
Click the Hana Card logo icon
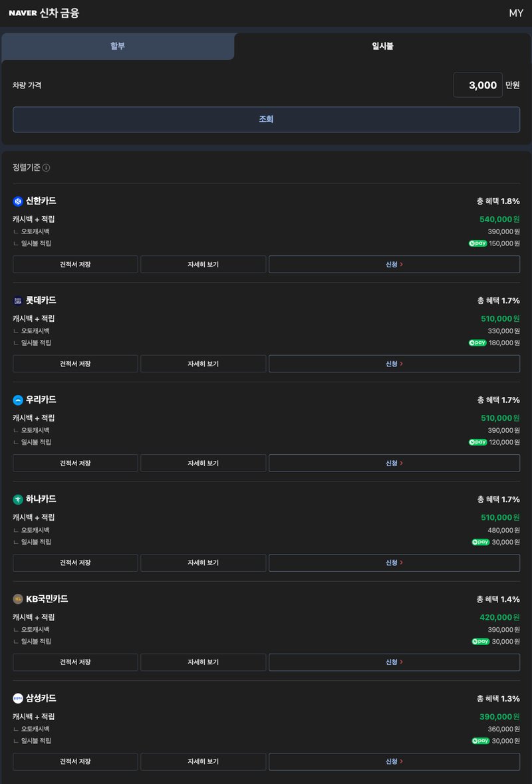18,499
